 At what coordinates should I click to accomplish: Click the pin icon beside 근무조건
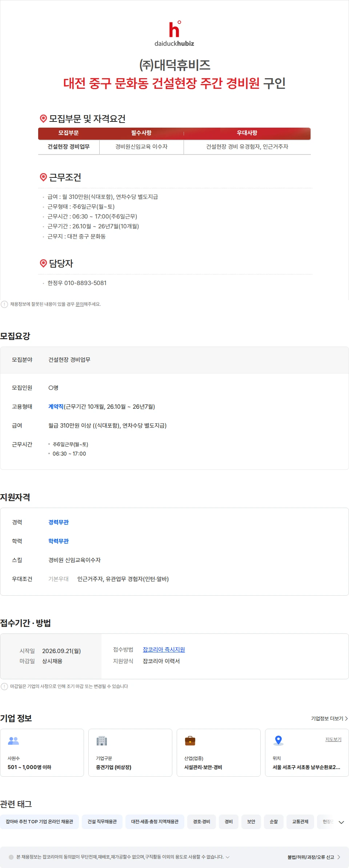(x=43, y=177)
